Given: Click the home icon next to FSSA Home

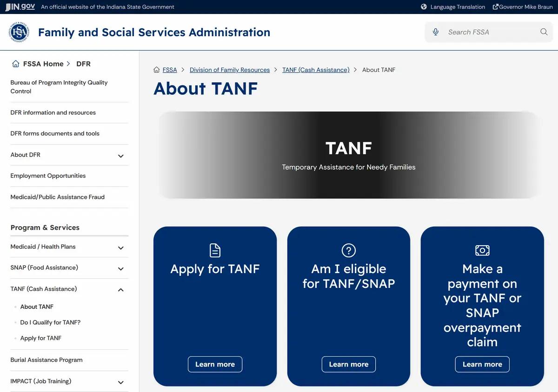Looking at the screenshot, I should (x=16, y=64).
